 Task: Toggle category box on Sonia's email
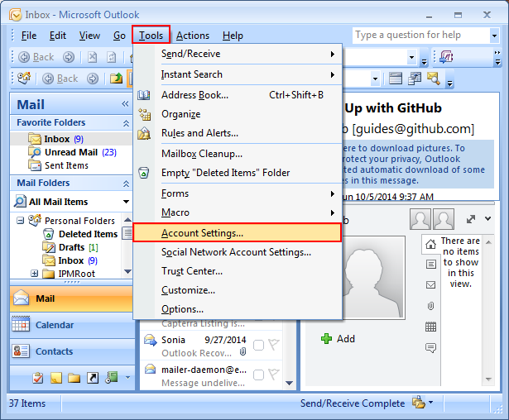258,346
